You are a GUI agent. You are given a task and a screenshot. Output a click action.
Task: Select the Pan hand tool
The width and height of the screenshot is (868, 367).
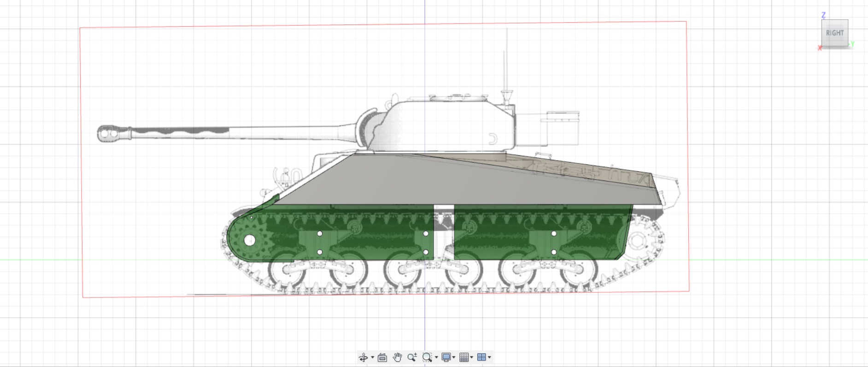tap(397, 357)
